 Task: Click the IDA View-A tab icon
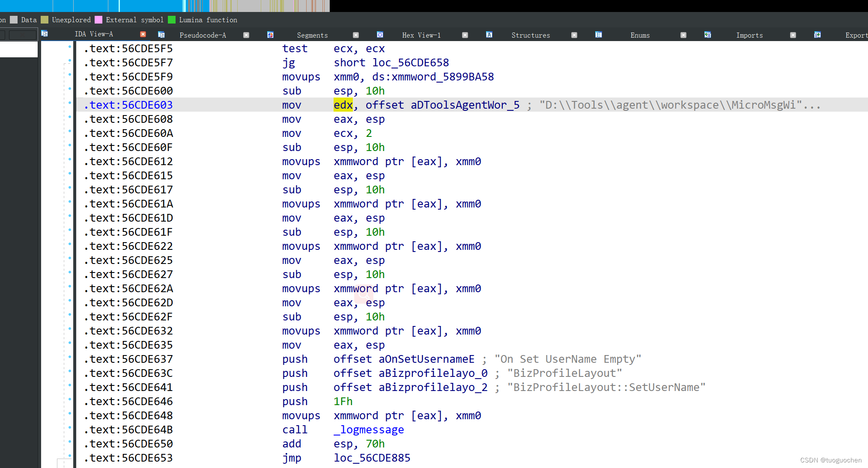coord(45,34)
